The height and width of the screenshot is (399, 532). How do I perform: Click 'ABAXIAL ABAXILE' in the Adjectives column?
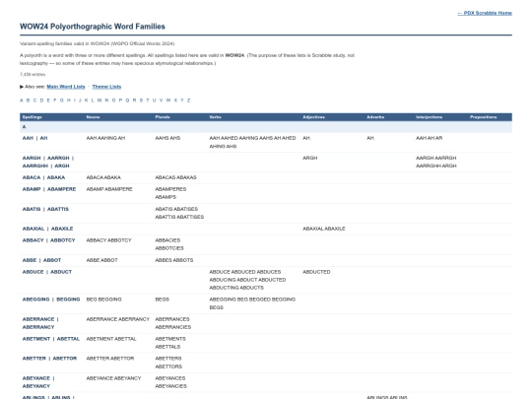(324, 229)
